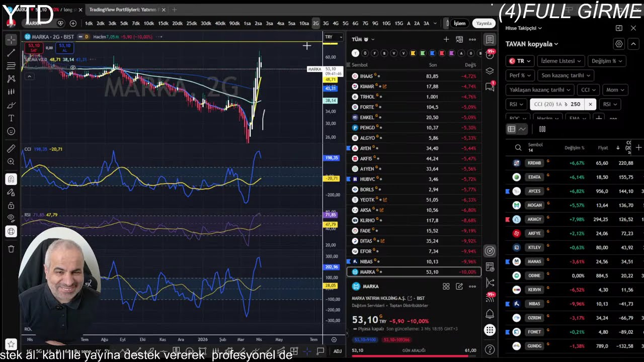Select the brush drawing tool
The image size is (644, 362).
(x=11, y=105)
